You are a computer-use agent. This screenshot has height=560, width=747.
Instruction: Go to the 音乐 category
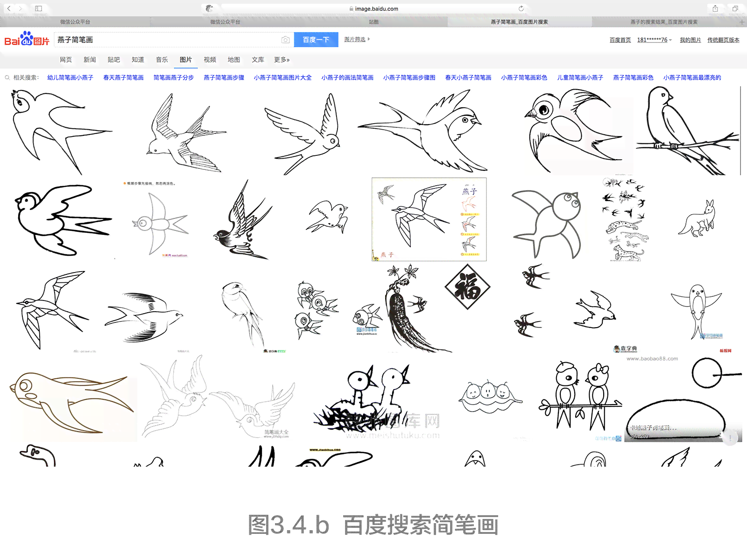162,60
